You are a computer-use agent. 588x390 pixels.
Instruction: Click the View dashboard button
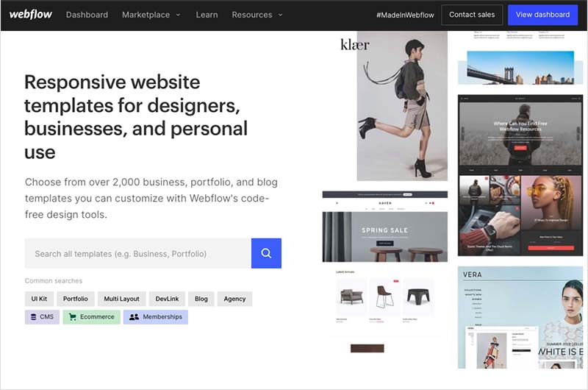tap(542, 15)
